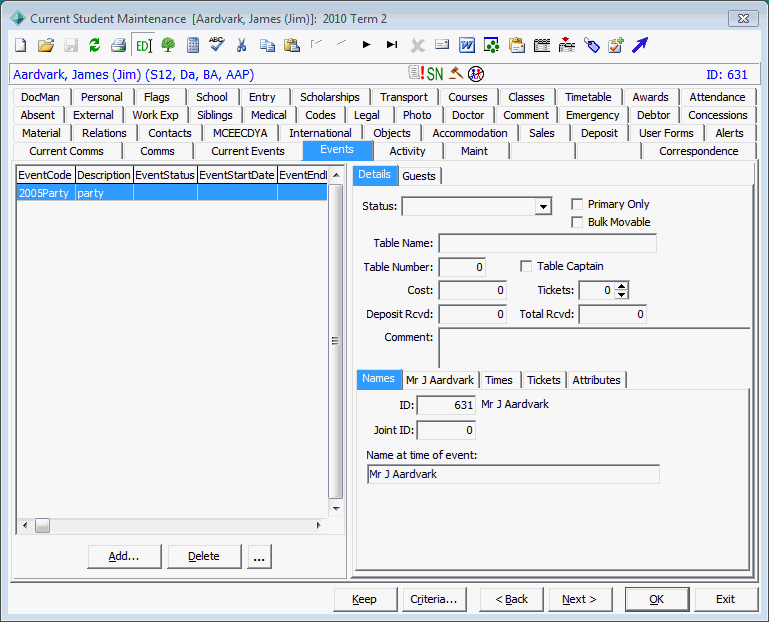Tick the Bulk Movable checkbox

click(577, 222)
